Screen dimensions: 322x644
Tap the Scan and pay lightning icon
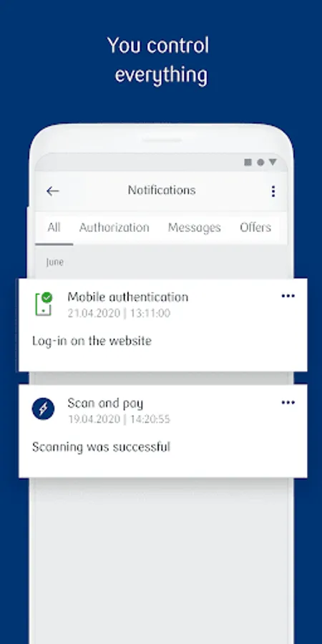[43, 409]
